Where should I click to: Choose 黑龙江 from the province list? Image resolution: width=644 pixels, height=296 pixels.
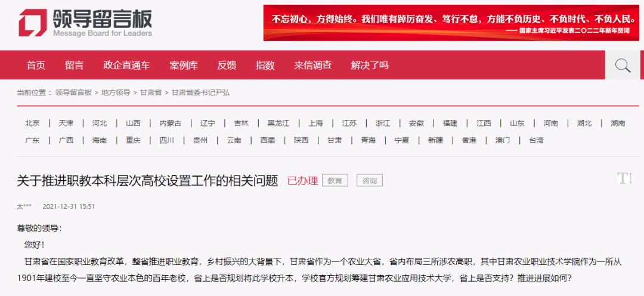point(278,124)
